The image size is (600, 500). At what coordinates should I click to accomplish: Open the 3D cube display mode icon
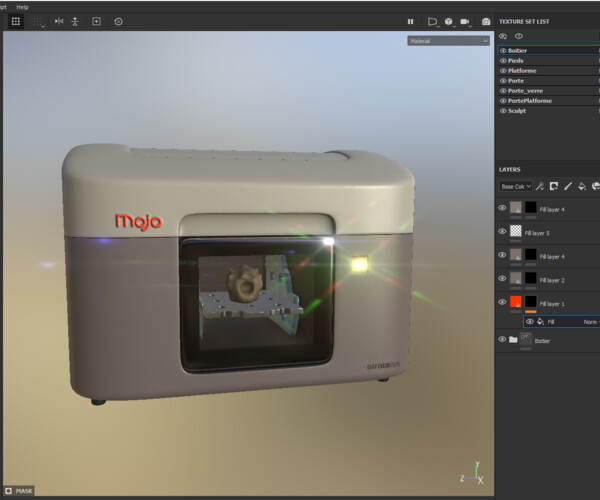point(449,22)
